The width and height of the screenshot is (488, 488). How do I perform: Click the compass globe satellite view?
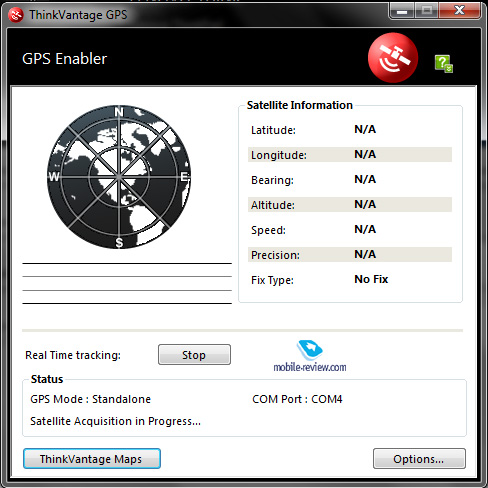point(119,177)
